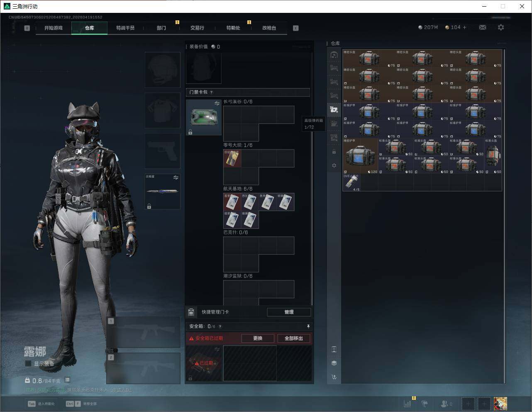Click the help icon beside 安全箱

(x=220, y=326)
